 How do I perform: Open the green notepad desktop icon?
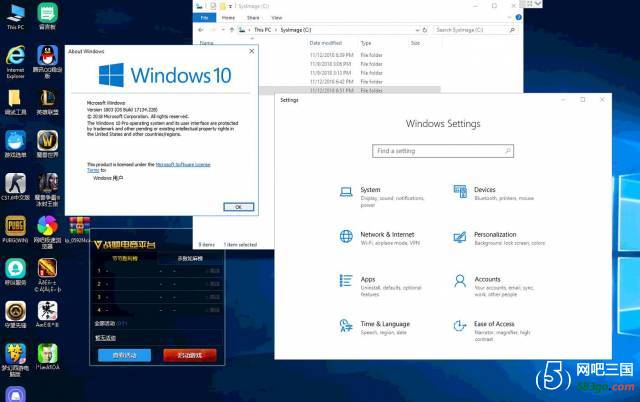[47, 16]
